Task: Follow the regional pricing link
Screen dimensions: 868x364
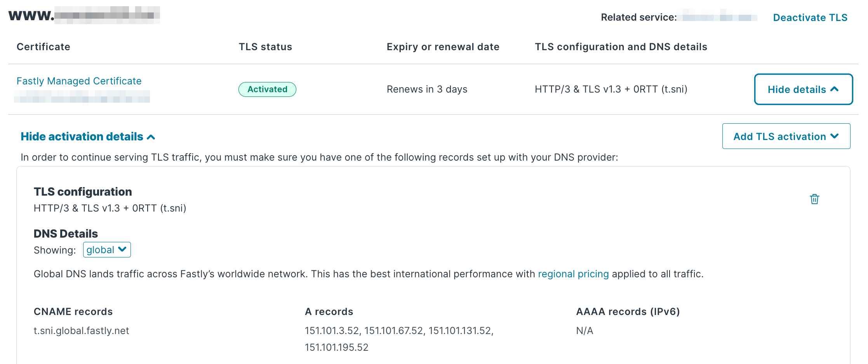Action: (573, 274)
